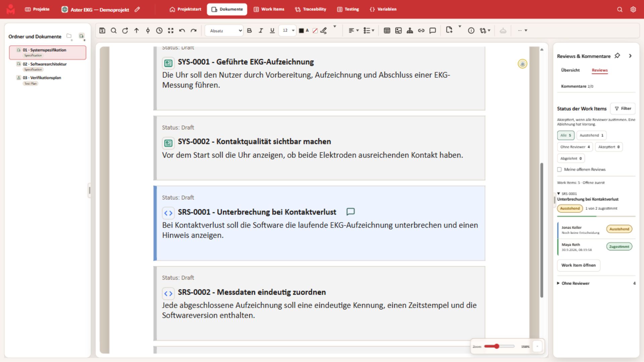Insert an image from the toolbar
Image resolution: width=644 pixels, height=362 pixels.
[398, 31]
